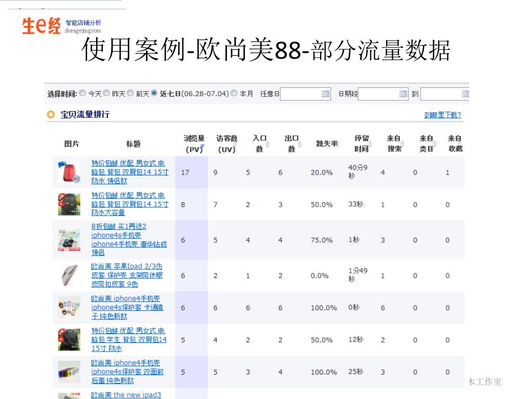Select the 前天 radio button
Screen dimensions: 532x399
(130, 93)
